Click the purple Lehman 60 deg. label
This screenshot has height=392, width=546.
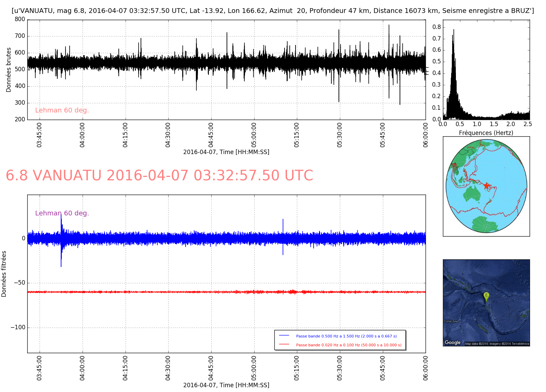coord(62,213)
